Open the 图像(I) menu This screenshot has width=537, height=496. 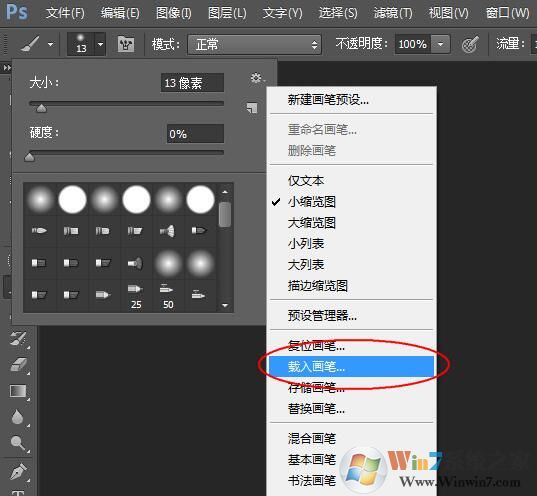pyautogui.click(x=174, y=13)
